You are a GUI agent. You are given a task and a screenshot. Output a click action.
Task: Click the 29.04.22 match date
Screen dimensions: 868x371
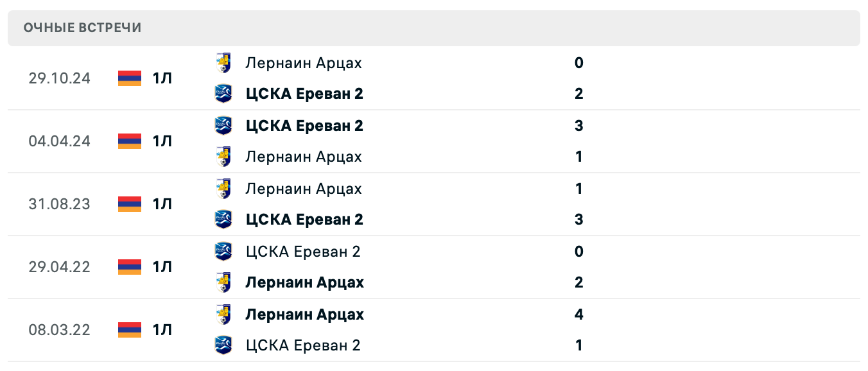(60, 267)
